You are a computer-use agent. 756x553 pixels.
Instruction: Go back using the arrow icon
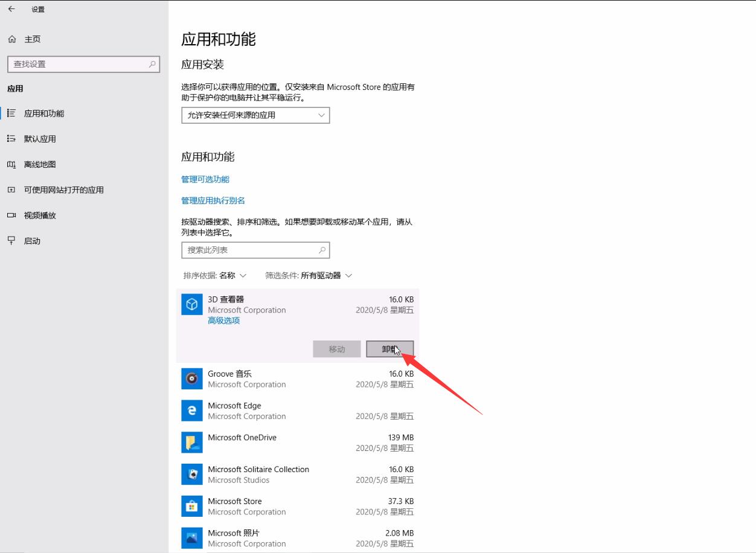(11, 9)
